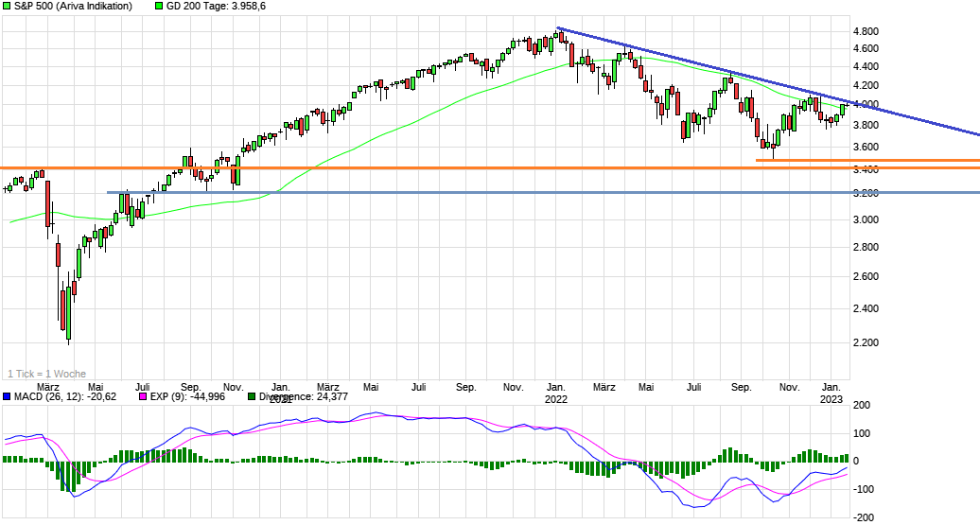Select the 'EXP (9): -44,996' label
Image resolution: width=980 pixels, height=525 pixels.
click(x=187, y=397)
